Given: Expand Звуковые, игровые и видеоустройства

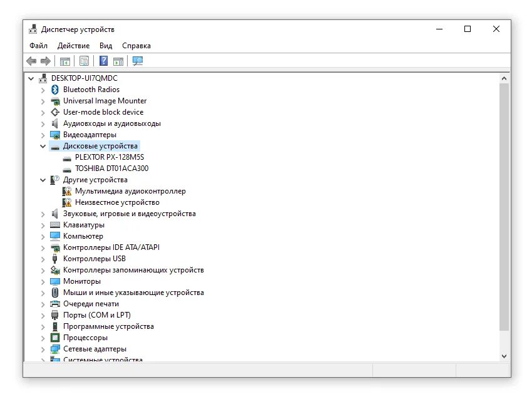Looking at the screenshot, I should click(43, 214).
